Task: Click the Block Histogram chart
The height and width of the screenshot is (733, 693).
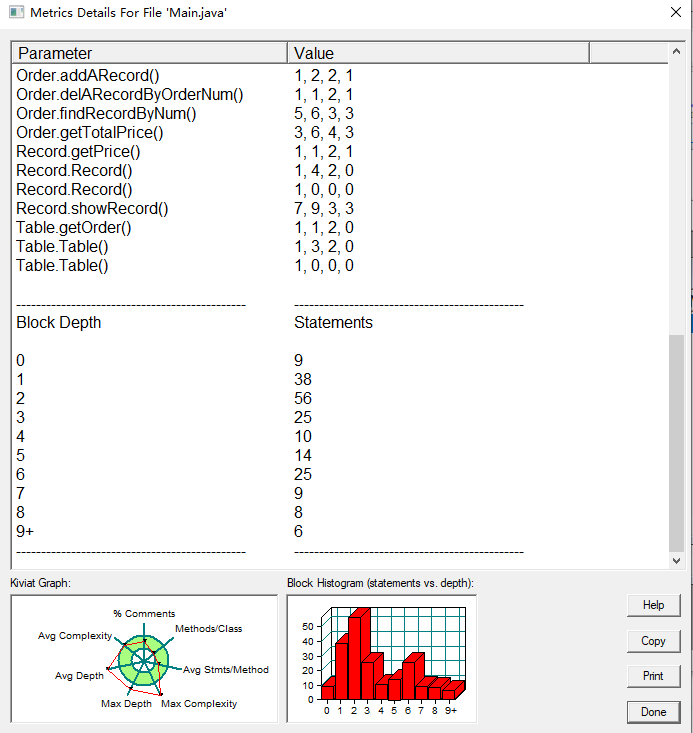Action: point(382,659)
